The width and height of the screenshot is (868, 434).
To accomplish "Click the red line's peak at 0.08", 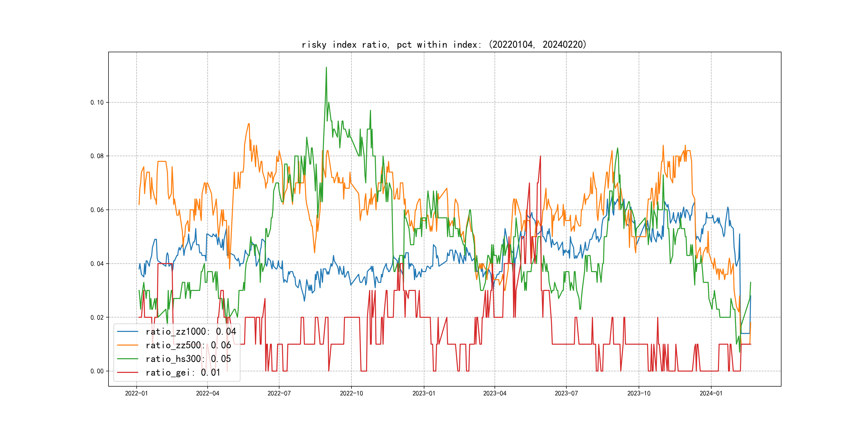I will (x=540, y=157).
